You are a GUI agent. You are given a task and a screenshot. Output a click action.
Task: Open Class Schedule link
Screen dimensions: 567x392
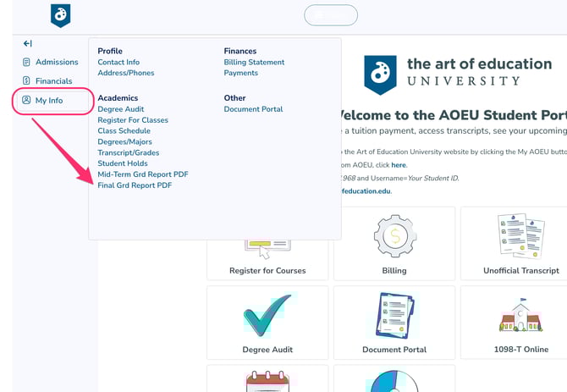click(x=124, y=131)
